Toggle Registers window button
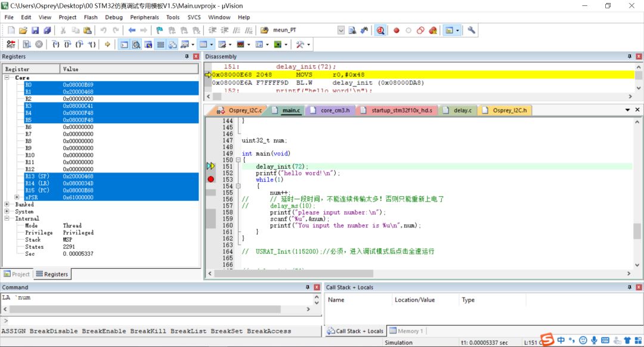 pyautogui.click(x=160, y=44)
